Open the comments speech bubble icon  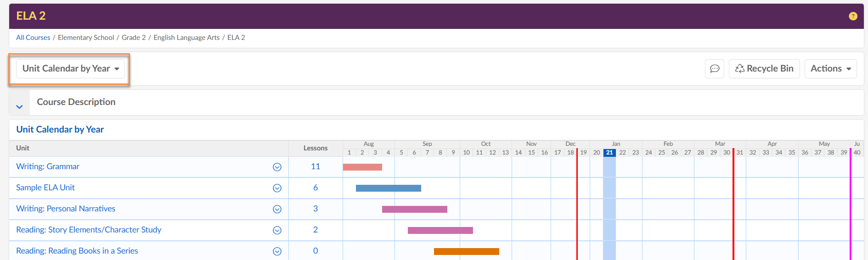(715, 69)
